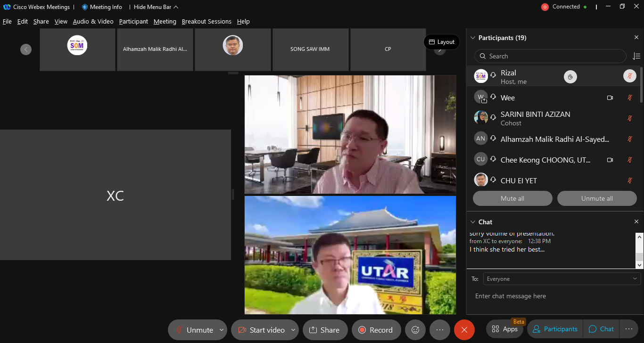Open the Audio & Video menu
The image size is (644, 343).
(x=93, y=22)
